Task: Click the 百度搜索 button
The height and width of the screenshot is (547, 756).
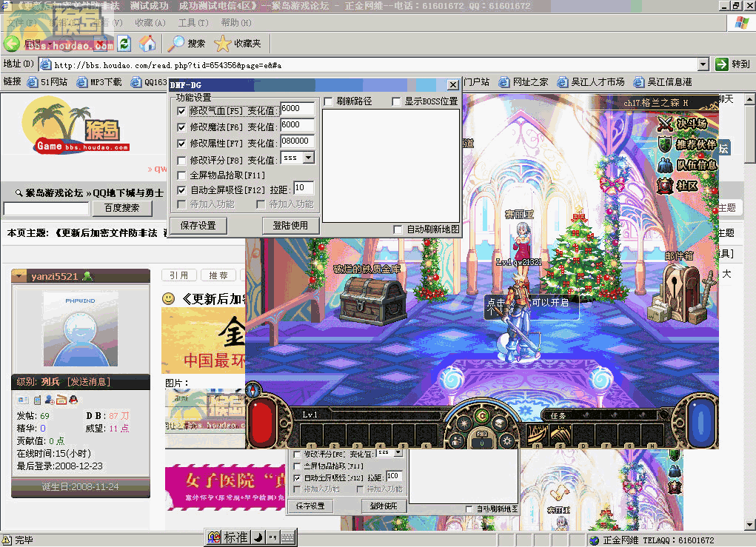Action: click(122, 208)
